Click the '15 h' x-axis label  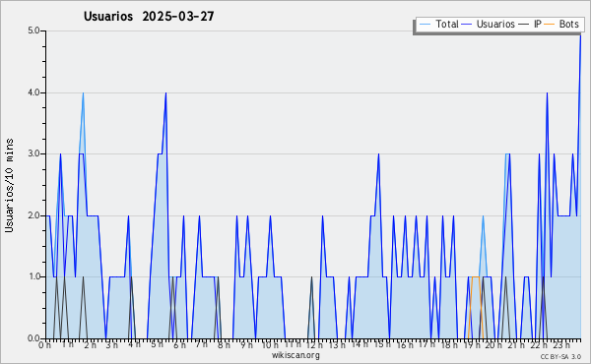[382, 344]
